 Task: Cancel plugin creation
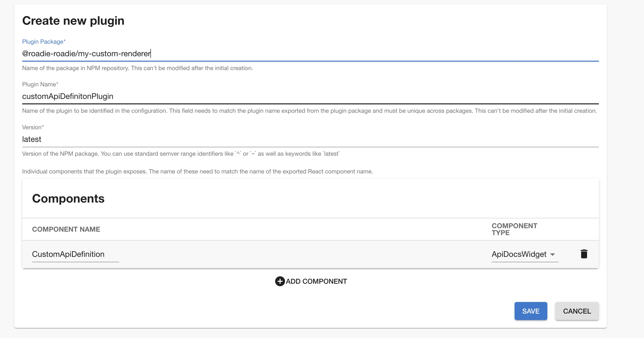tap(577, 311)
